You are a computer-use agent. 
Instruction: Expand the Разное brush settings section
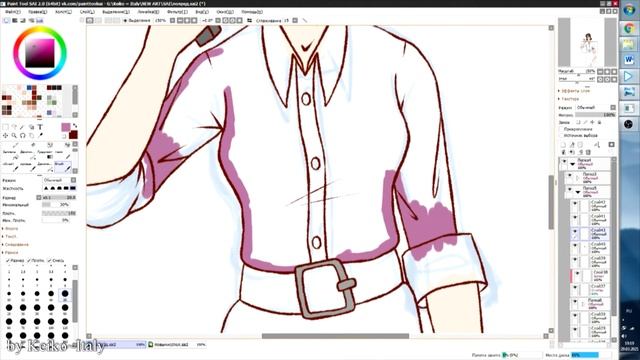[x=10, y=252]
